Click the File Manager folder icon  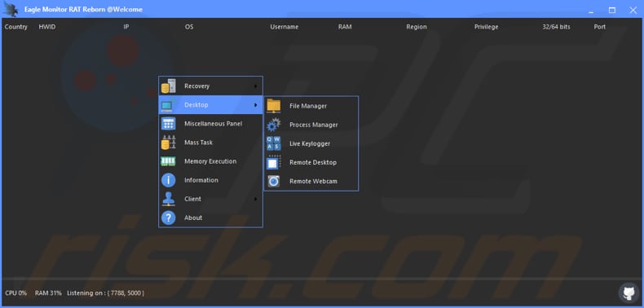pyautogui.click(x=274, y=106)
